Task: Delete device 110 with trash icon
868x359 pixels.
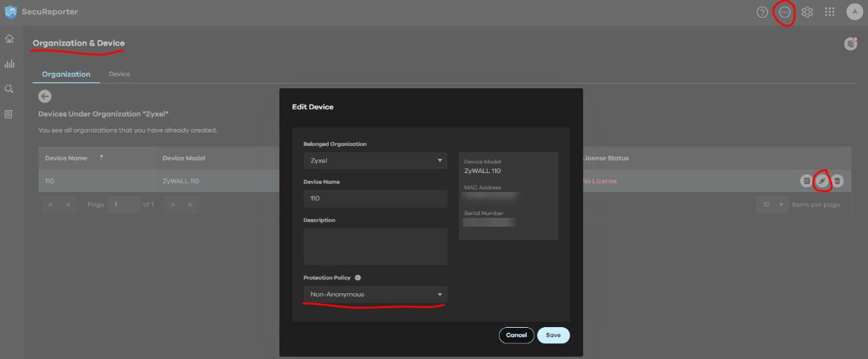Action: coord(837,181)
